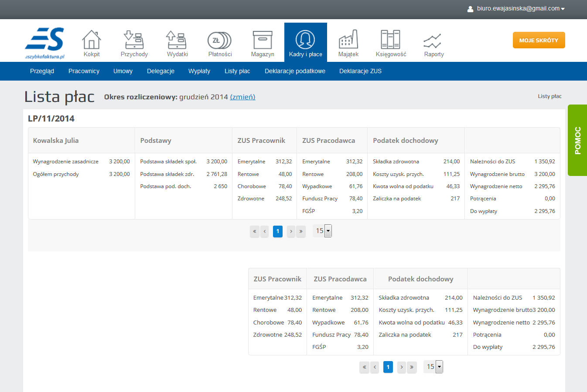The width and height of the screenshot is (587, 392).
Task: Open the Delegacje submenu item
Action: point(160,71)
